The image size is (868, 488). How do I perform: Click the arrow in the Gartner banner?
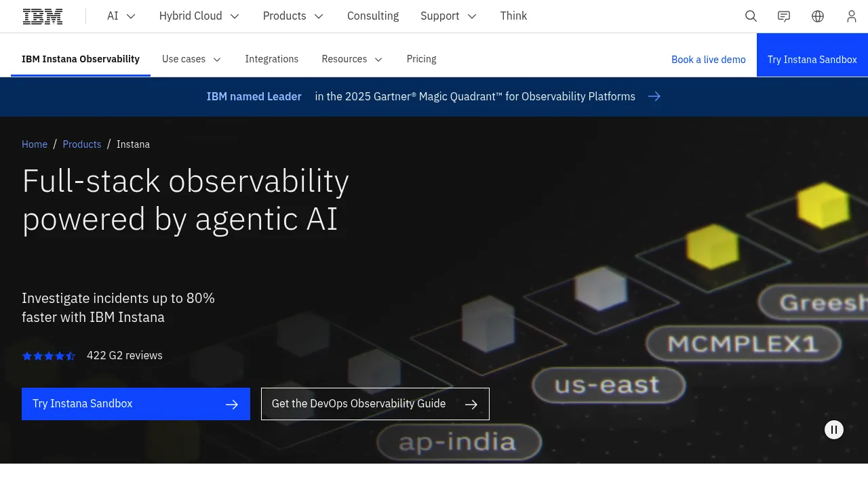click(x=654, y=96)
